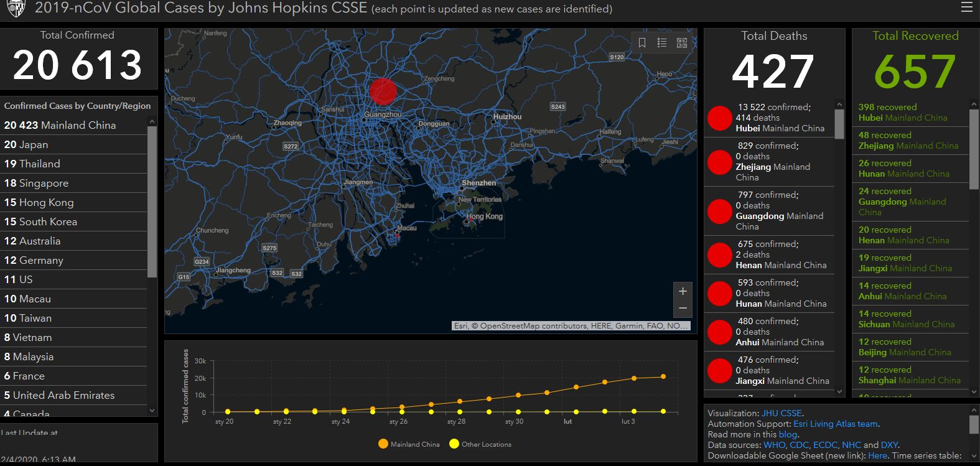Select 10 Macau in country list
Screen dimensions: 980x466
click(x=73, y=299)
